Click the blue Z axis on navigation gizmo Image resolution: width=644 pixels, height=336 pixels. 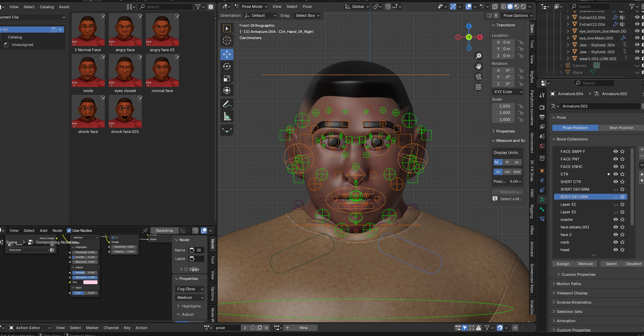tap(469, 26)
